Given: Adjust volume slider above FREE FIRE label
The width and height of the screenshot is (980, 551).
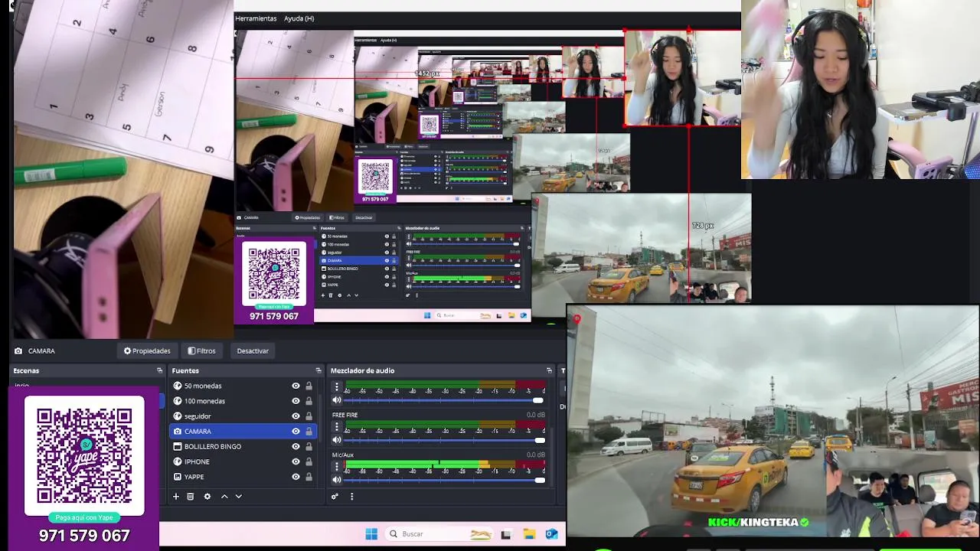Looking at the screenshot, I should (444, 400).
